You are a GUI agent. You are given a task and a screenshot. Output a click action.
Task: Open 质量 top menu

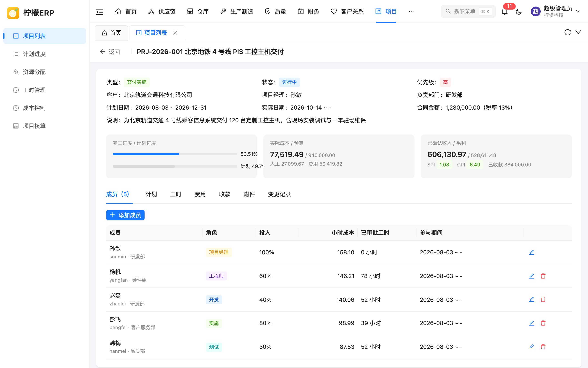click(275, 11)
